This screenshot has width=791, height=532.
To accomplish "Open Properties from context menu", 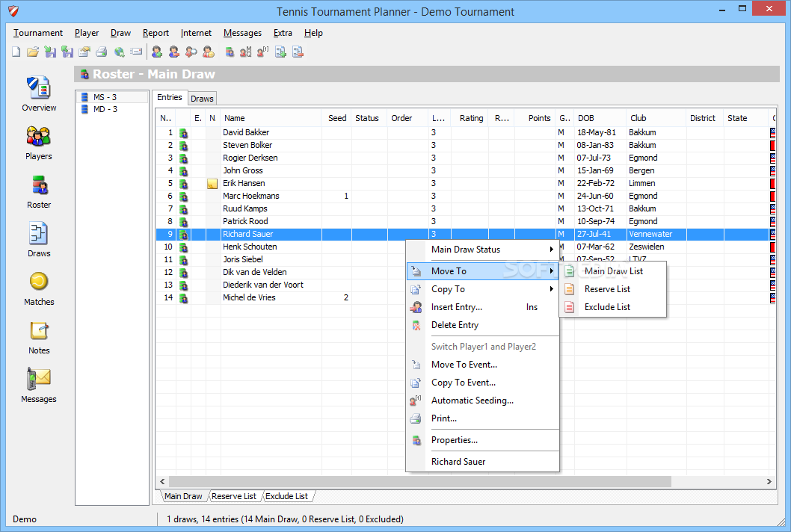I will (482, 440).
